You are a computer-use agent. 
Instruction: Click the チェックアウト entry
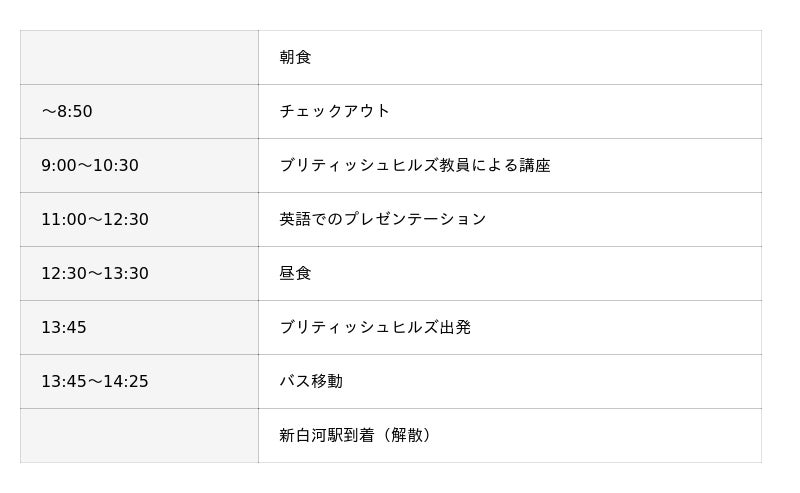tap(335, 112)
